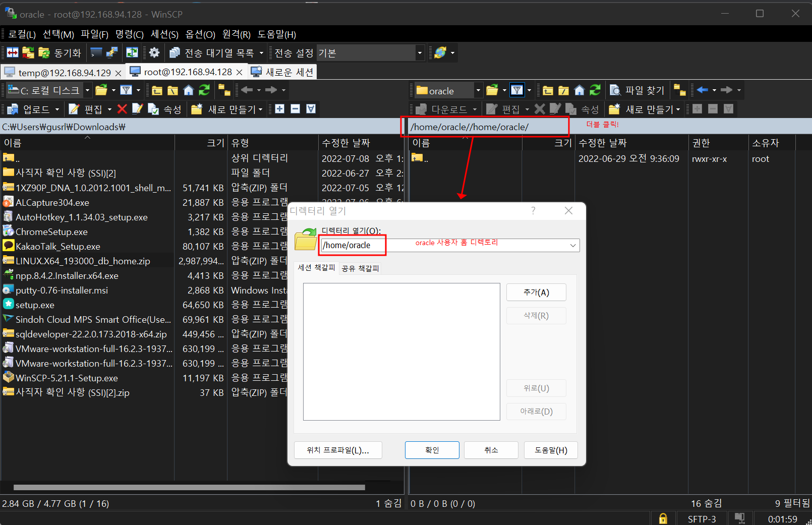The width and height of the screenshot is (812, 525).
Task: Click the 위치 프로파일(L)... button
Action: pyautogui.click(x=338, y=450)
